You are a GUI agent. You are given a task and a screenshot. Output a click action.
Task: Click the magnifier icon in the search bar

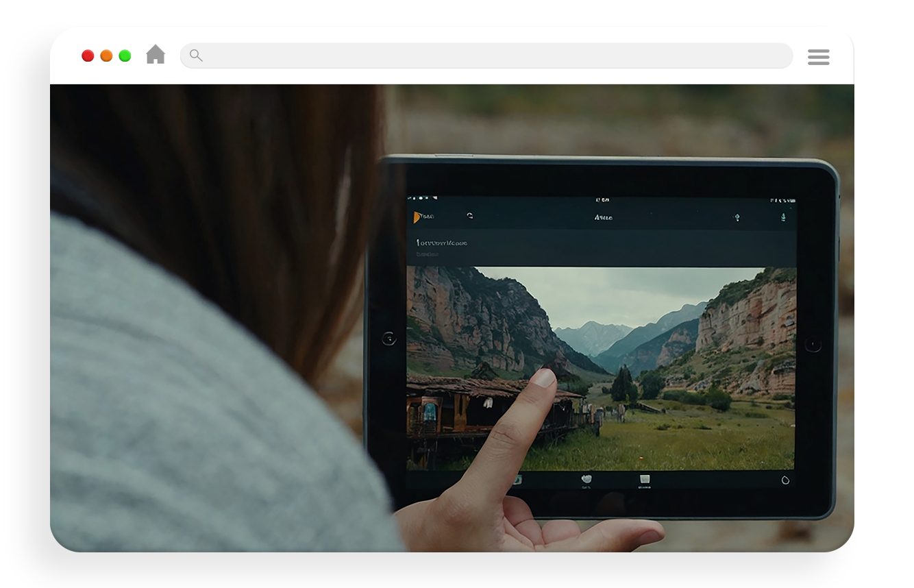[196, 56]
